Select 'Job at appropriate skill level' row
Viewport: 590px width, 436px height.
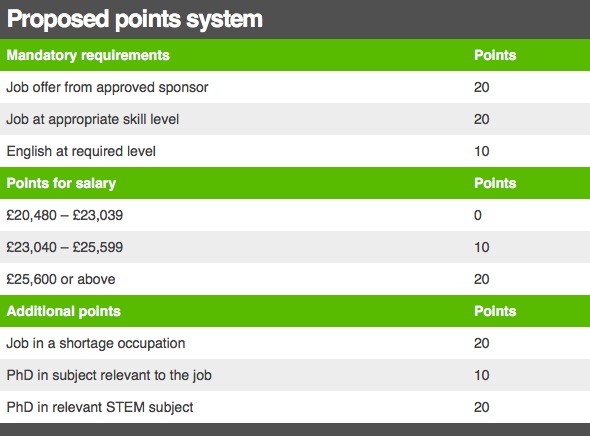295,119
